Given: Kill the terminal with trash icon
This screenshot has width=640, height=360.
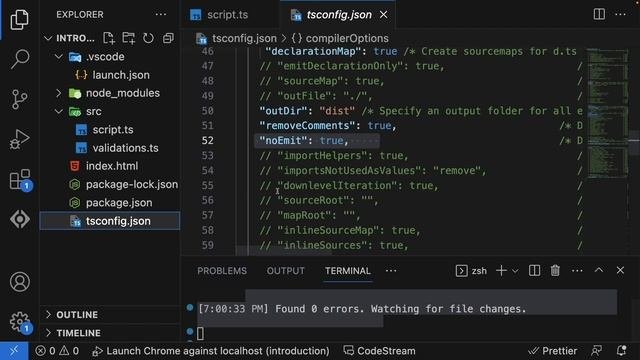Looking at the screenshot, I should 555,271.
